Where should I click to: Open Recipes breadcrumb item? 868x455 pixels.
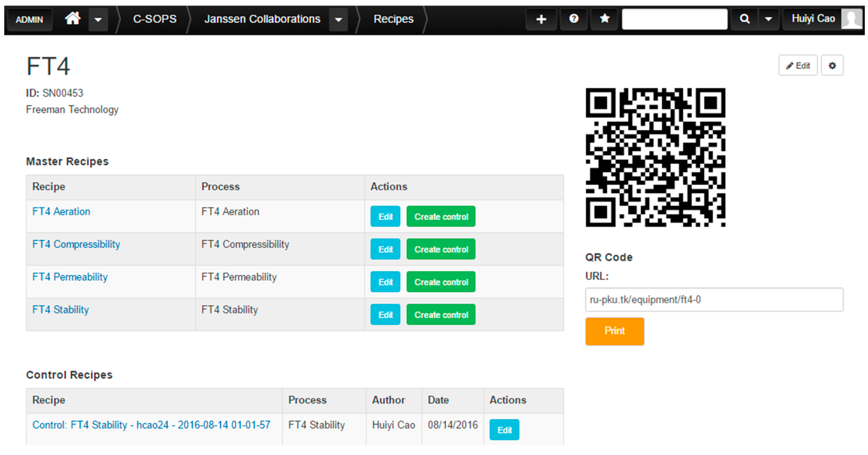click(x=393, y=19)
